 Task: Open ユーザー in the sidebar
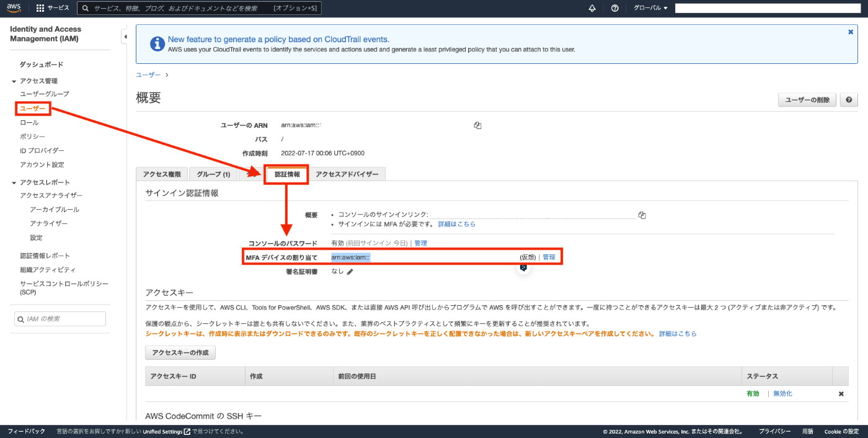click(33, 109)
